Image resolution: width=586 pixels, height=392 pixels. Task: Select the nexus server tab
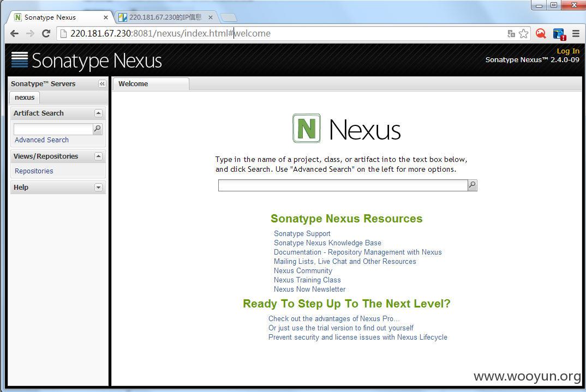pos(25,98)
